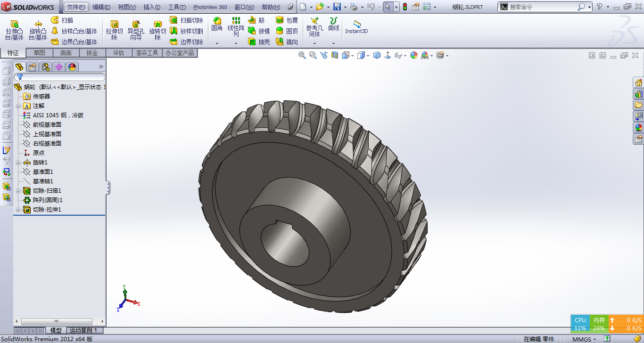This screenshot has height=343, width=644.
Task: Select the 旋转切除 revolved cut tool
Action: point(157,30)
